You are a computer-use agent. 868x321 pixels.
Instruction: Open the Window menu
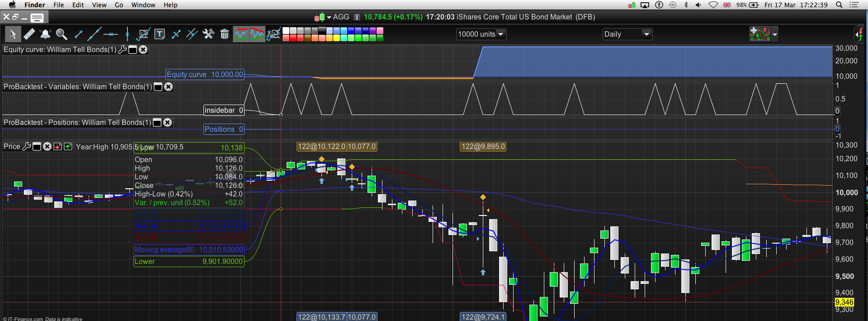[143, 5]
